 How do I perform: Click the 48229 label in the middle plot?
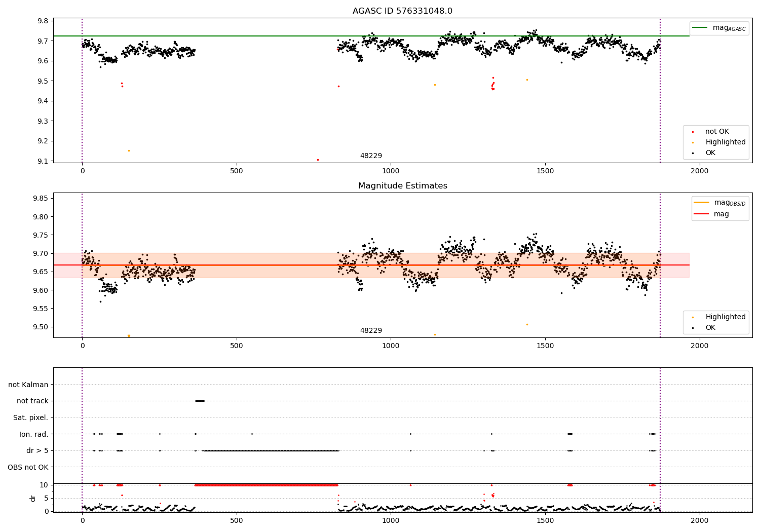click(x=371, y=331)
